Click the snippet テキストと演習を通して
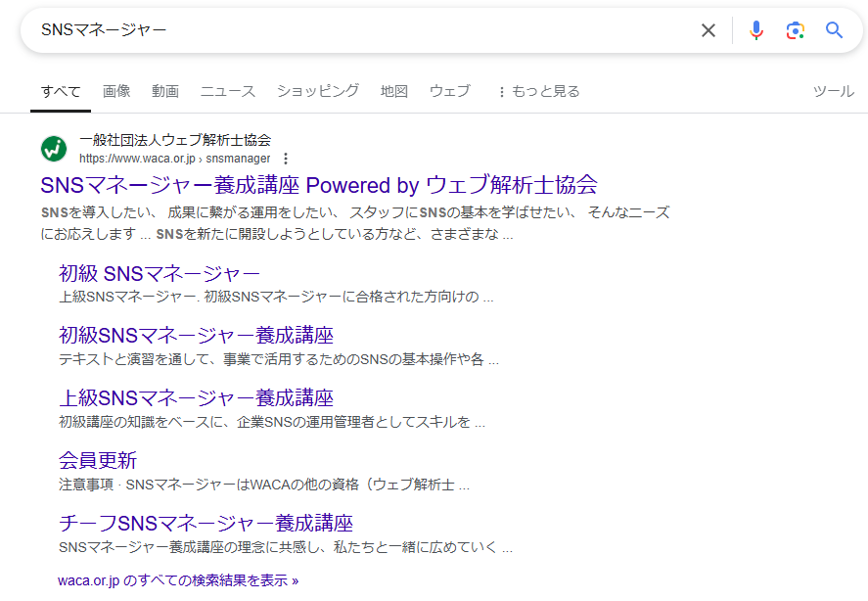 pos(279,359)
